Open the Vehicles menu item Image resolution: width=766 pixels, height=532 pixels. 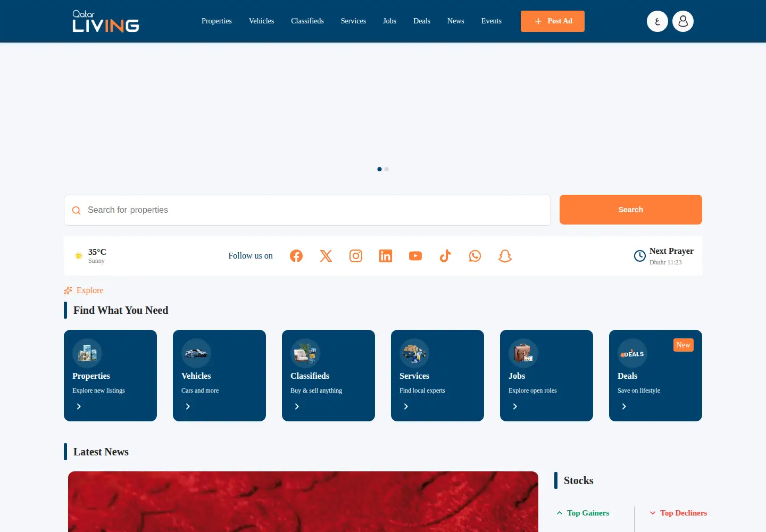[261, 21]
